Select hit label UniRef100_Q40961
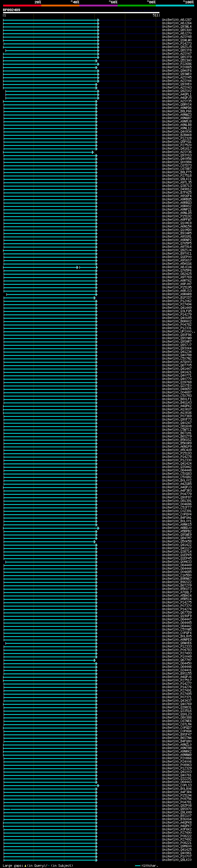 point(176,853)
